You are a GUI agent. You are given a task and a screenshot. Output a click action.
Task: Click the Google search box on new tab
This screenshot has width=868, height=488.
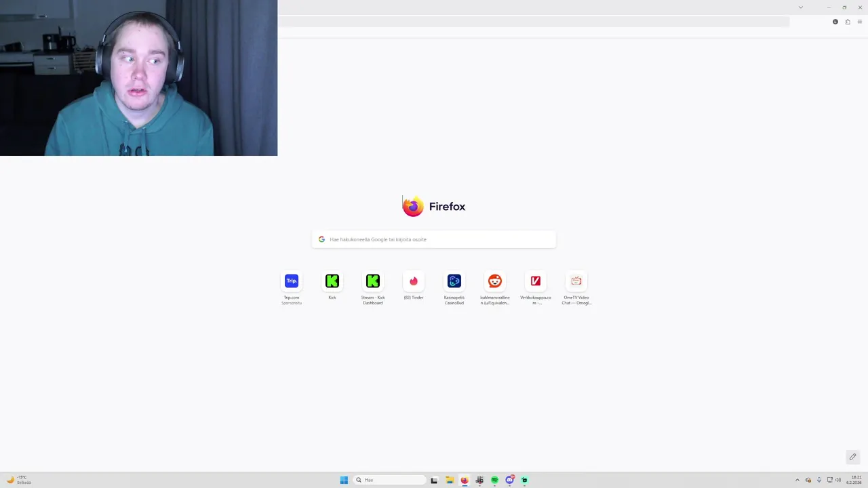434,239
